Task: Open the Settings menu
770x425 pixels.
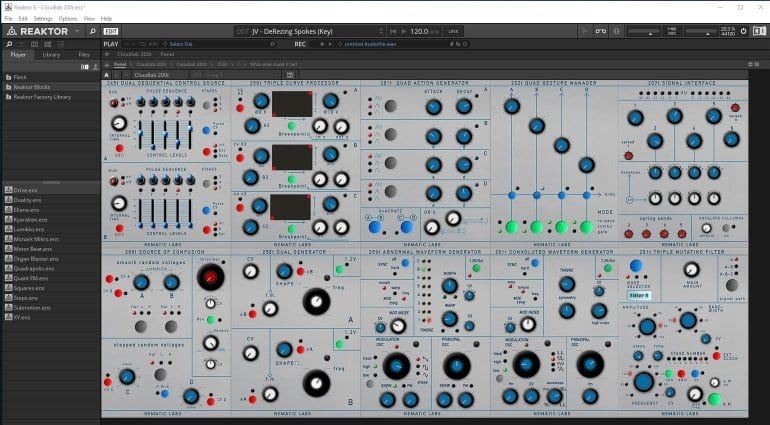Action: click(x=43, y=18)
